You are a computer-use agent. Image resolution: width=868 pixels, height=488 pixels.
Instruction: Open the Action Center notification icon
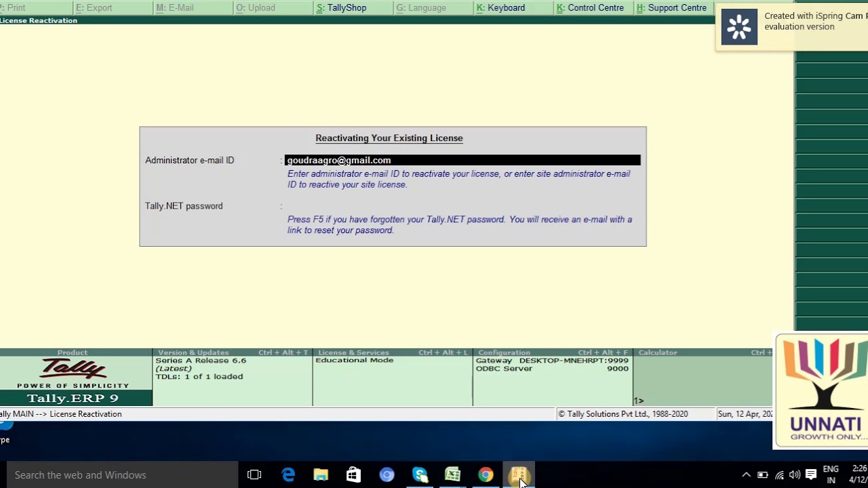coord(811,475)
